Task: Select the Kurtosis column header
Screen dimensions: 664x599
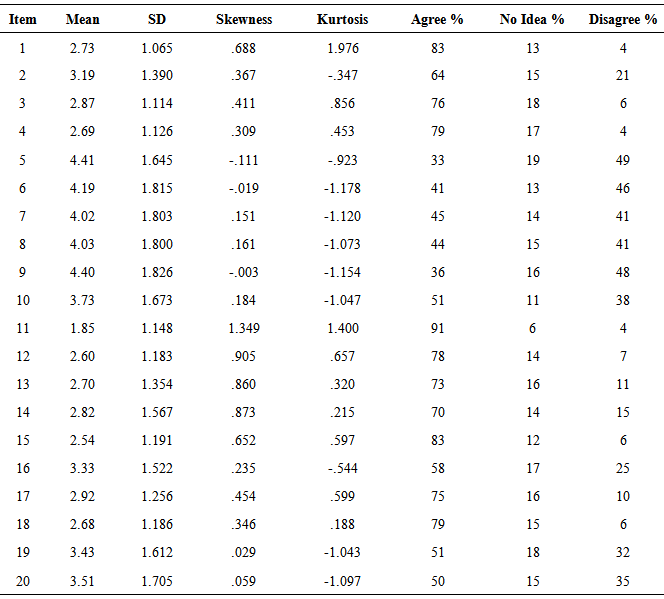Action: (x=342, y=20)
